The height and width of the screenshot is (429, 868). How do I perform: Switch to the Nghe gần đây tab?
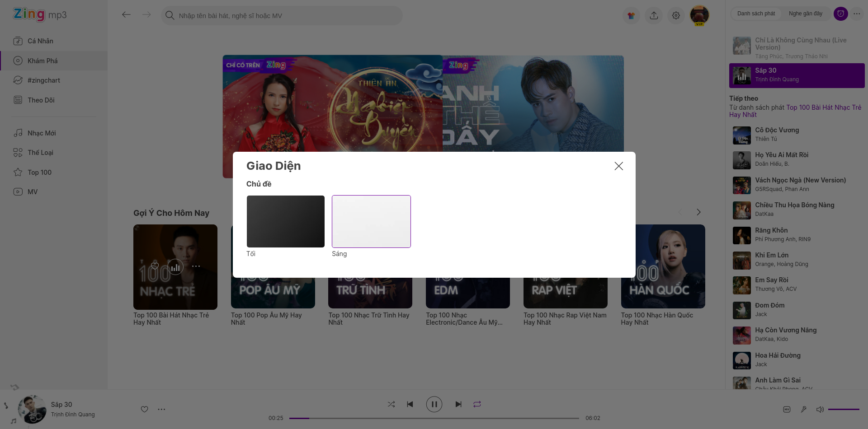tap(805, 13)
